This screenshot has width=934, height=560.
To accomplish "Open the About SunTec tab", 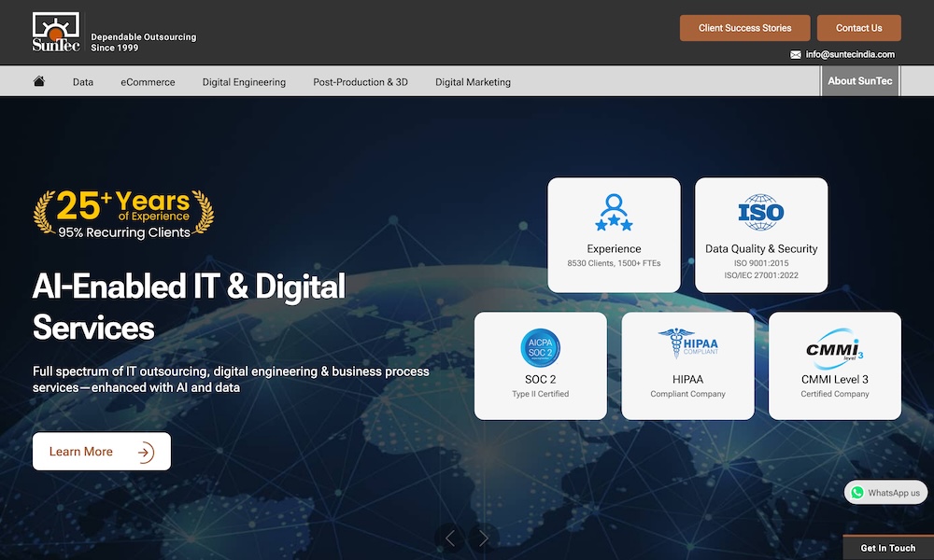I will coord(859,81).
